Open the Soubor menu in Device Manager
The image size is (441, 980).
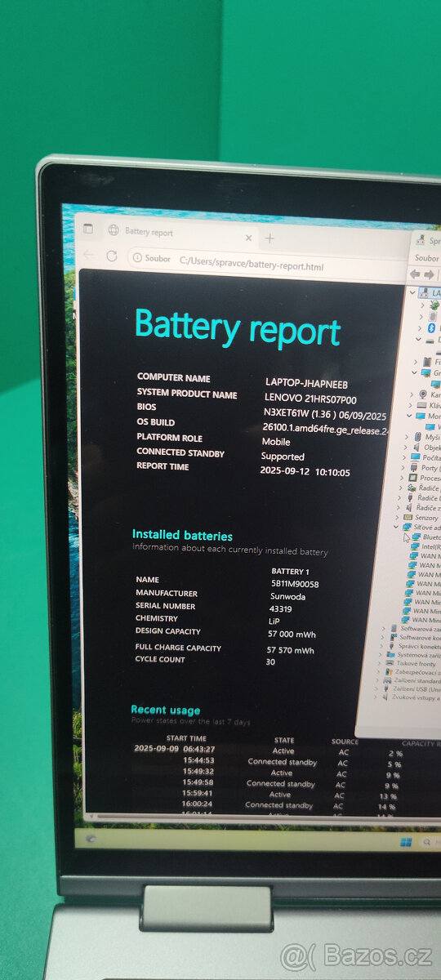427,258
